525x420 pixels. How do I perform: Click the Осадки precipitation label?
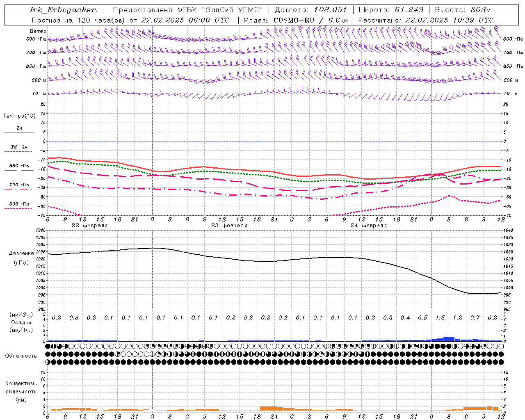(21, 322)
